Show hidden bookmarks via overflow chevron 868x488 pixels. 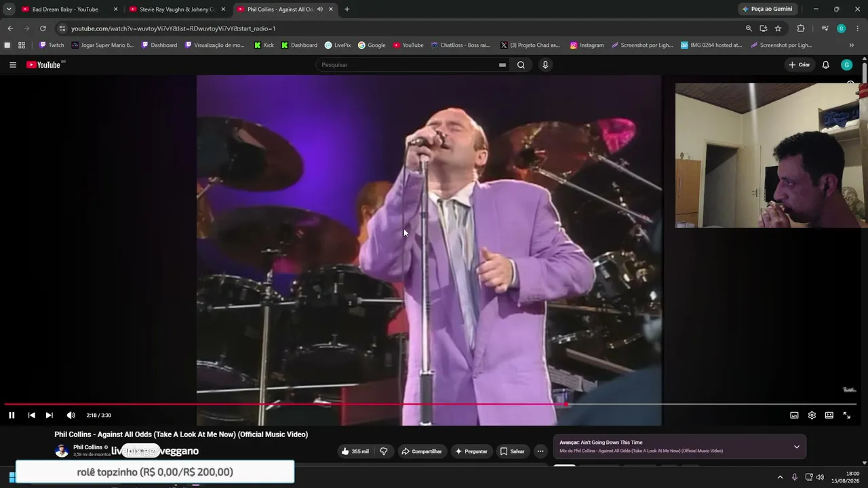pyautogui.click(x=852, y=45)
